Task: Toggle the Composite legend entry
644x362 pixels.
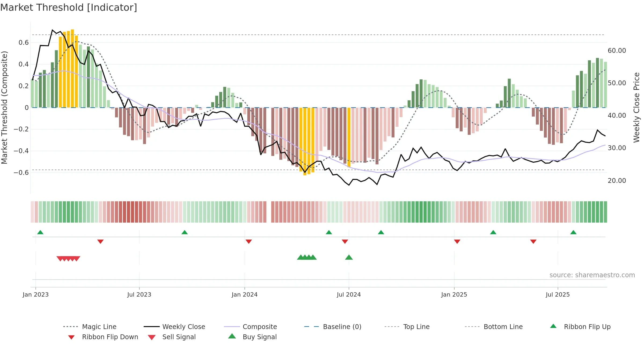Action: click(250, 327)
